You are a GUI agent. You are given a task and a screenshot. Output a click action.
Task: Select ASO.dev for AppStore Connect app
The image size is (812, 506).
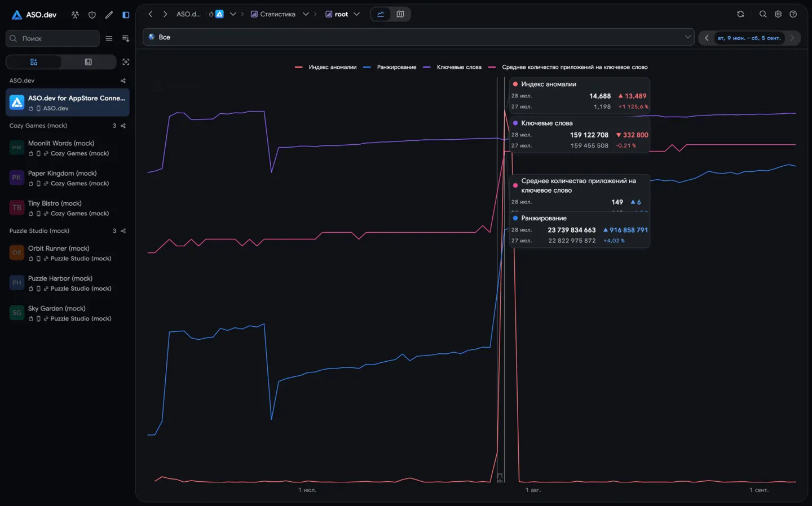[68, 103]
